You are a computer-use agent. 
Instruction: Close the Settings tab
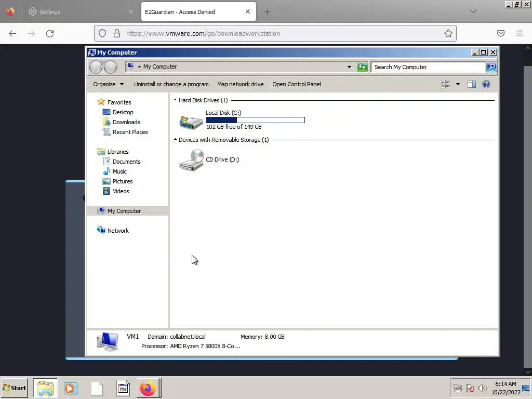coord(130,11)
